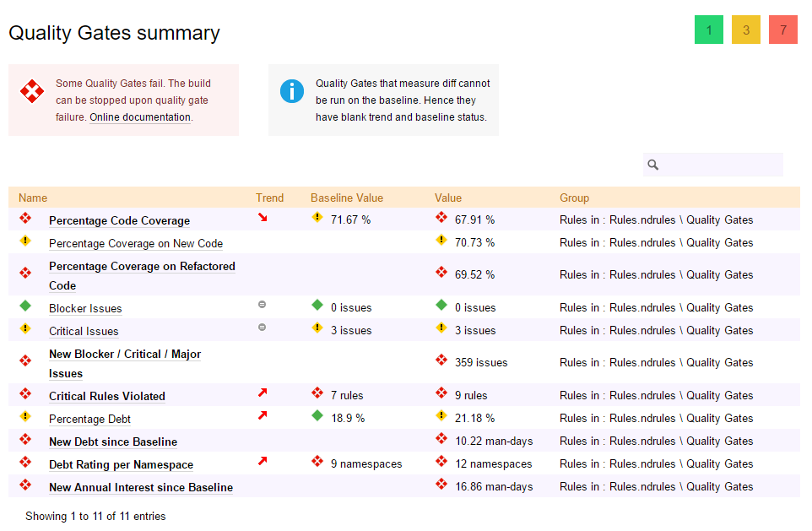
Task: Click the large red failure icon in alert box
Action: [x=32, y=91]
